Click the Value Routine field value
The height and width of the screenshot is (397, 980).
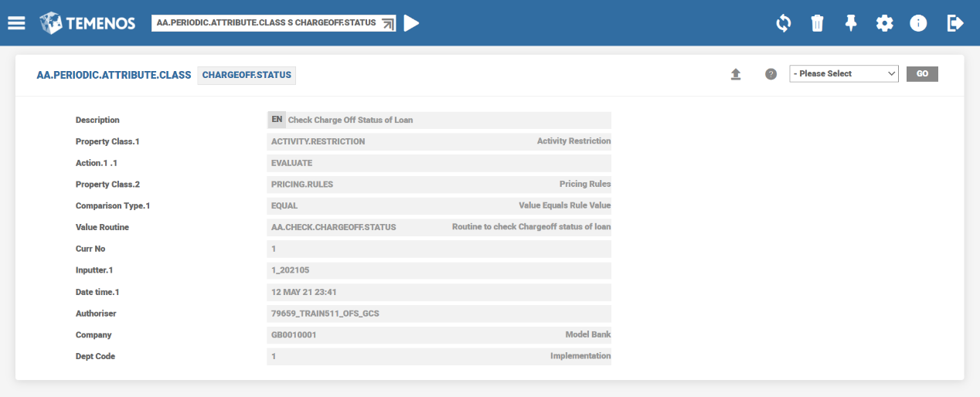click(333, 227)
